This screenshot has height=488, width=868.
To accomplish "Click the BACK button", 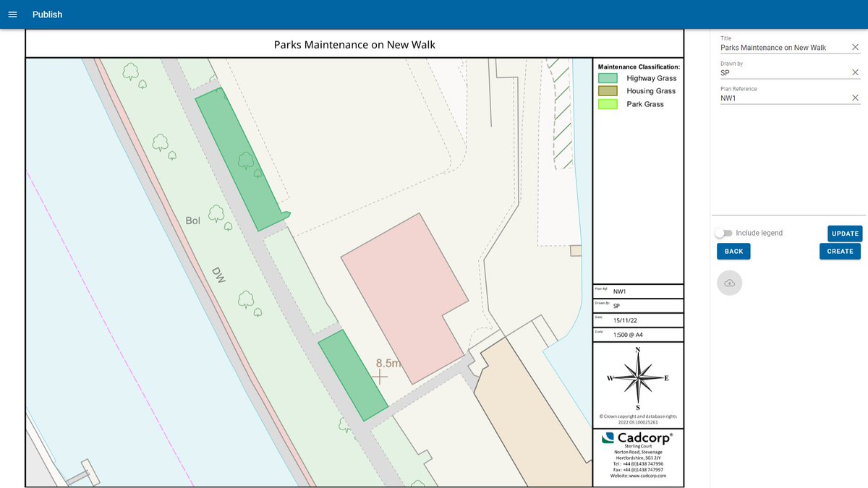I will click(x=733, y=251).
